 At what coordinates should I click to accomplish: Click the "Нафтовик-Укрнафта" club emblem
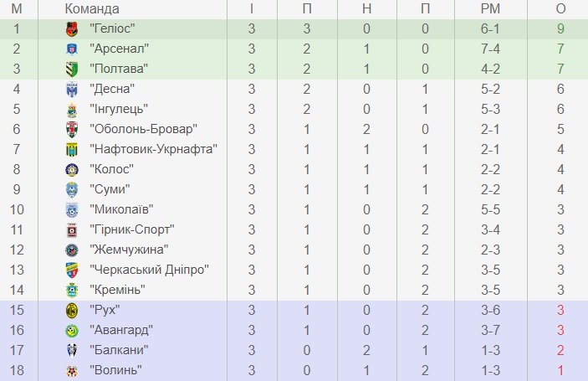71,149
